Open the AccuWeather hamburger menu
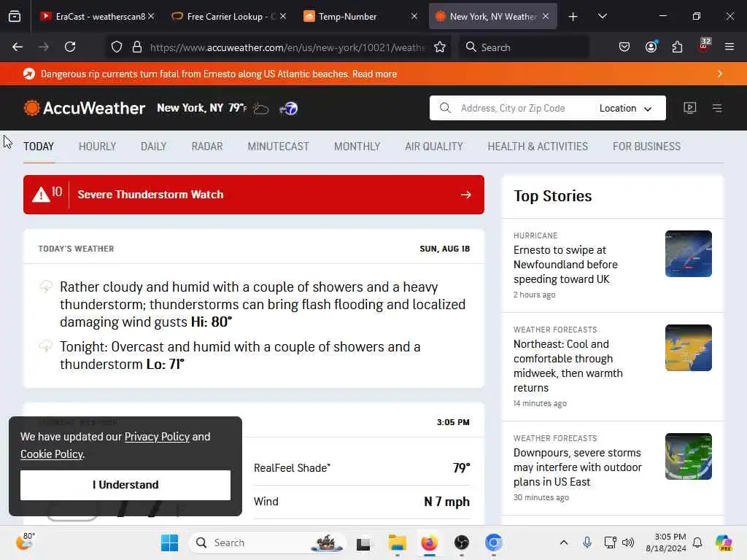Viewport: 747px width, 560px height. 717,108
